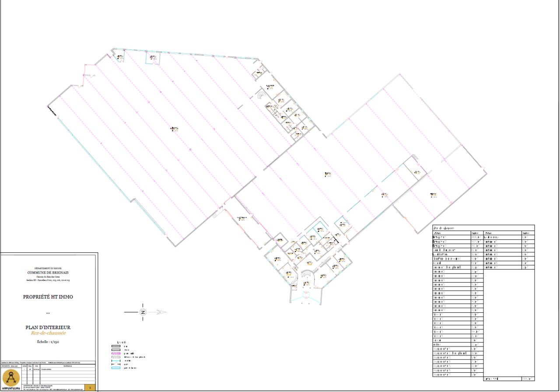This screenshot has width=560, height=392.
Task: Click the total surface row at table bottom
Action: click(x=508, y=378)
